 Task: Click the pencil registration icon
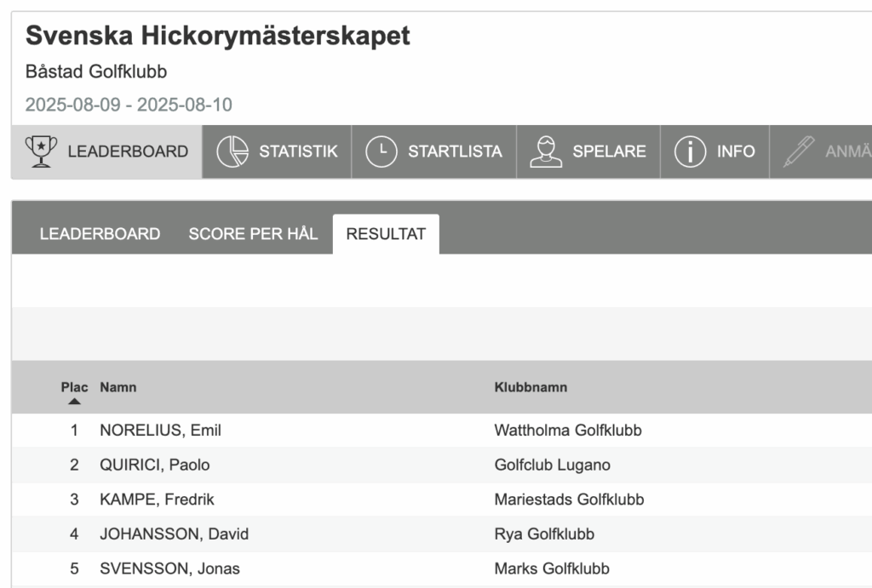[x=799, y=151]
